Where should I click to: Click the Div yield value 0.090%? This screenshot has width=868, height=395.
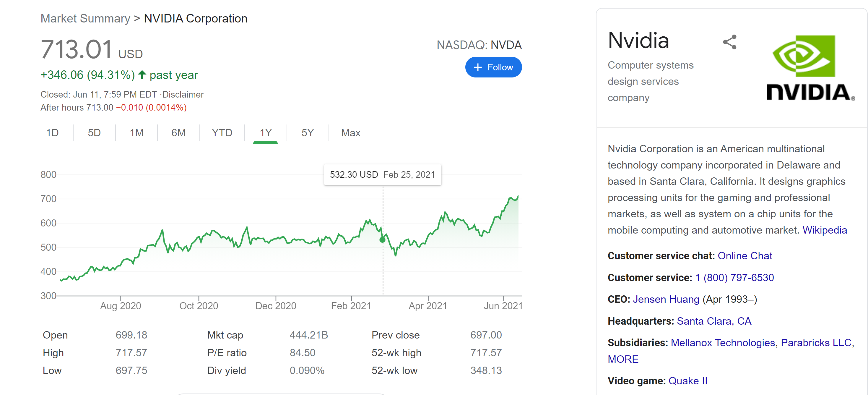pos(307,370)
